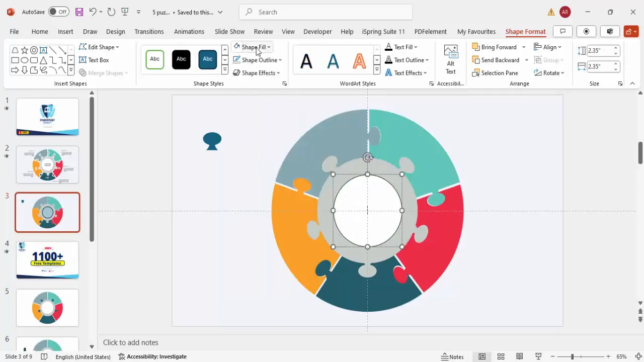The height and width of the screenshot is (362, 644).
Task: Open the File menu
Action: (x=14, y=31)
